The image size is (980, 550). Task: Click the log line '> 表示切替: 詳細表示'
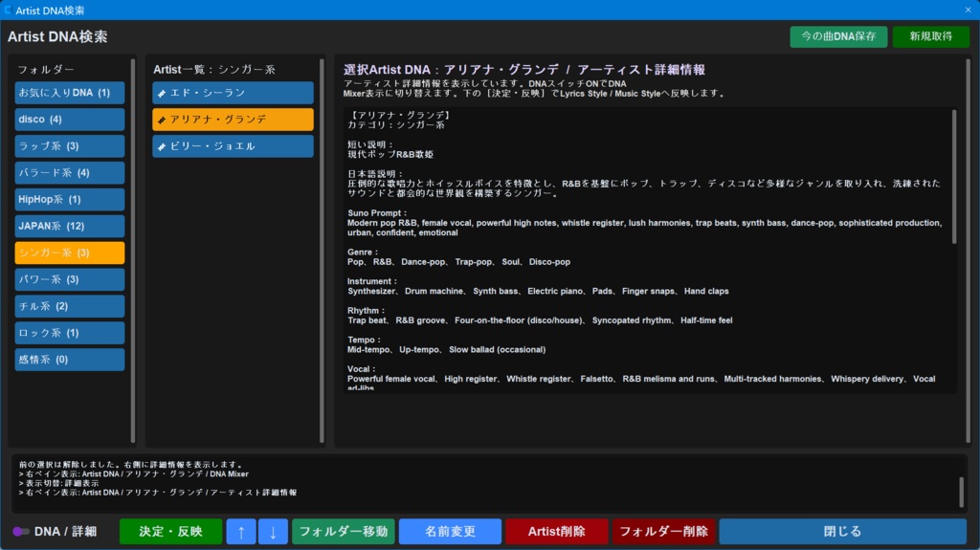pyautogui.click(x=58, y=483)
